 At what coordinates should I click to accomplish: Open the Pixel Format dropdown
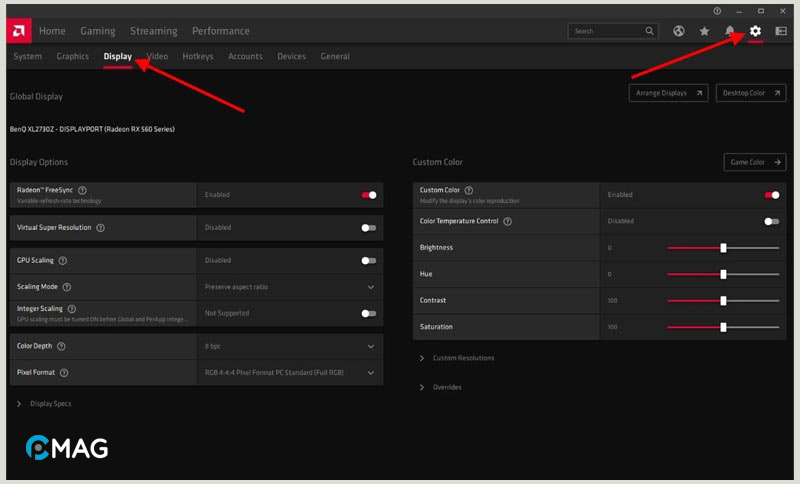click(x=371, y=373)
